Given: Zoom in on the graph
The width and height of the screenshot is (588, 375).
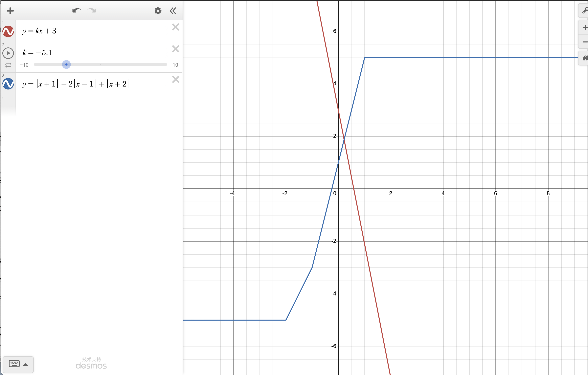Looking at the screenshot, I should pos(585,28).
